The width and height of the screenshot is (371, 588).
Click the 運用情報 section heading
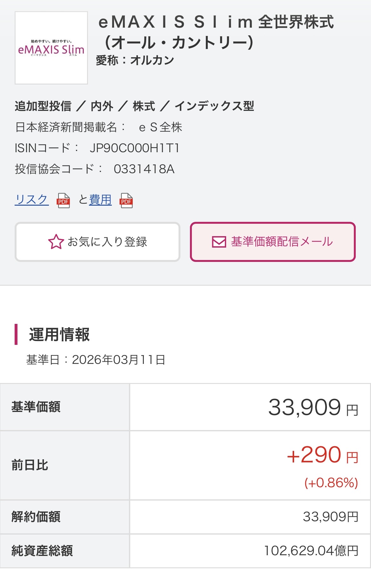coord(59,335)
